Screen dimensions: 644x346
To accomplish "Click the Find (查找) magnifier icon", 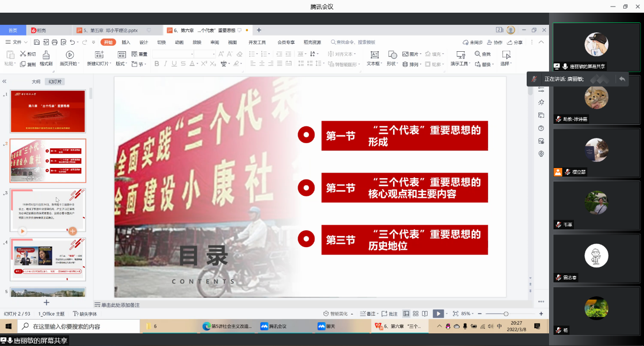I will pyautogui.click(x=478, y=54).
